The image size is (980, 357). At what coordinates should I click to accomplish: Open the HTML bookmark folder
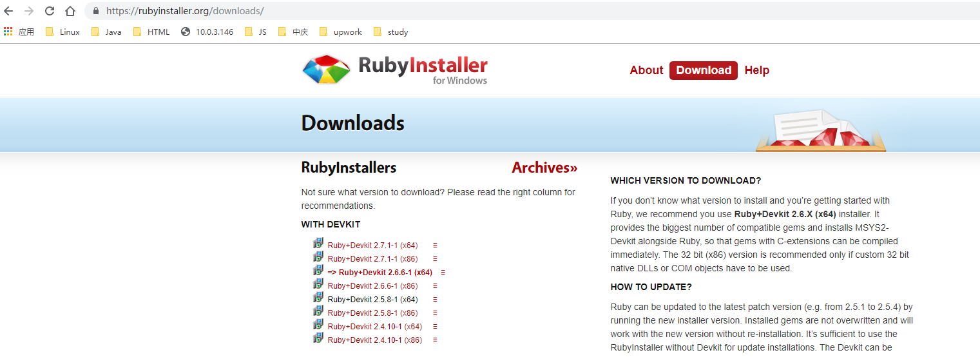151,32
